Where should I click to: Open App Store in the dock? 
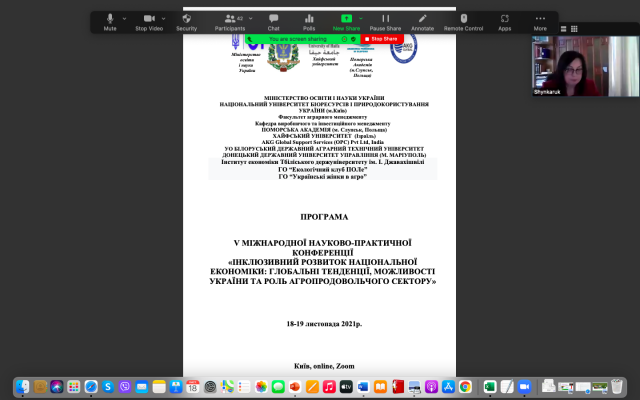[x=448, y=387]
